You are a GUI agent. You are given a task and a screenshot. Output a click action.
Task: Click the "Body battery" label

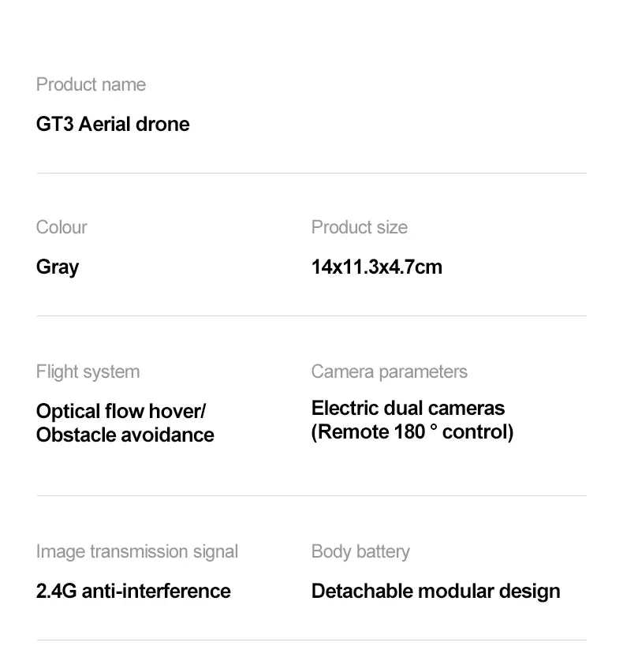(x=360, y=551)
